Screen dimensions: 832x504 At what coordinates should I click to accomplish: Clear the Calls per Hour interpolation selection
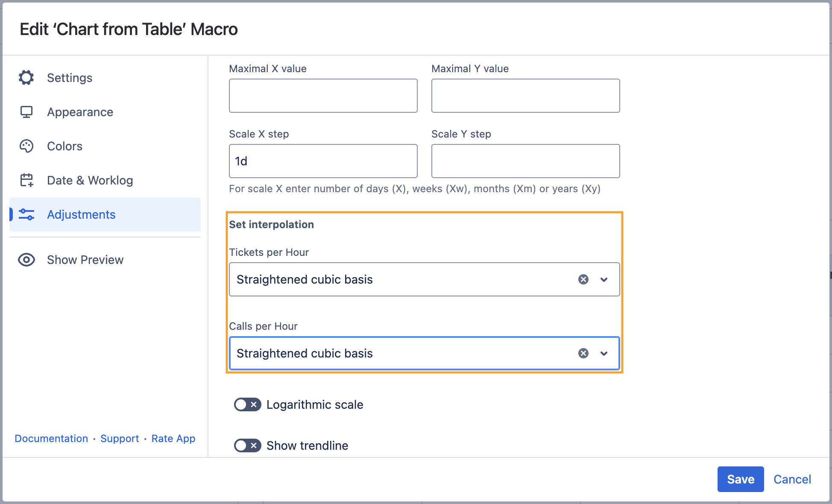[583, 353]
